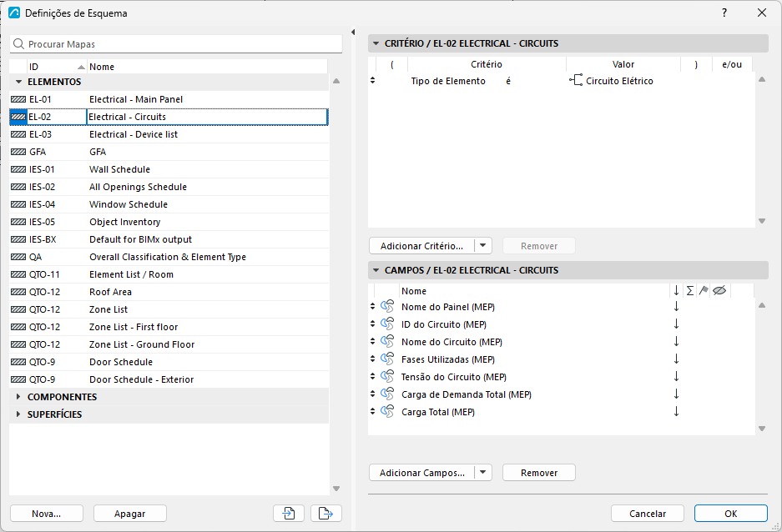This screenshot has width=782, height=532.
Task: Click the property icon beside ID do Circuito (MEP)
Action: click(x=387, y=324)
